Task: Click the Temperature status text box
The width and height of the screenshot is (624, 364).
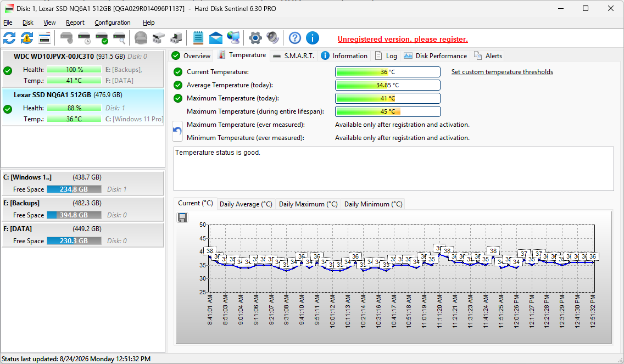Action: coord(394,169)
